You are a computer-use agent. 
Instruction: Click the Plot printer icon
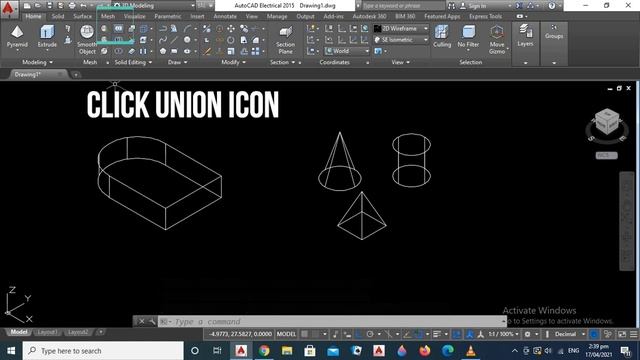click(72, 6)
